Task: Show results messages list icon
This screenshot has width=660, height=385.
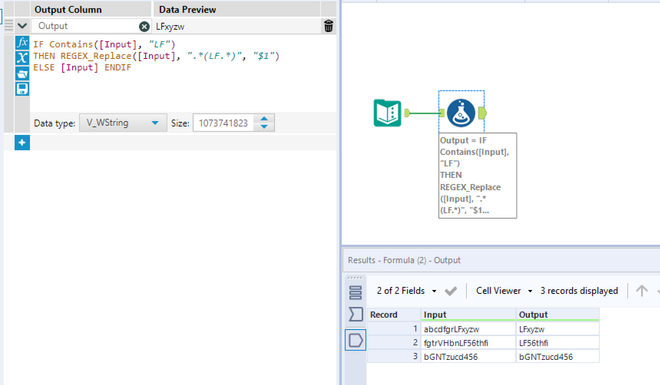Action: [356, 293]
